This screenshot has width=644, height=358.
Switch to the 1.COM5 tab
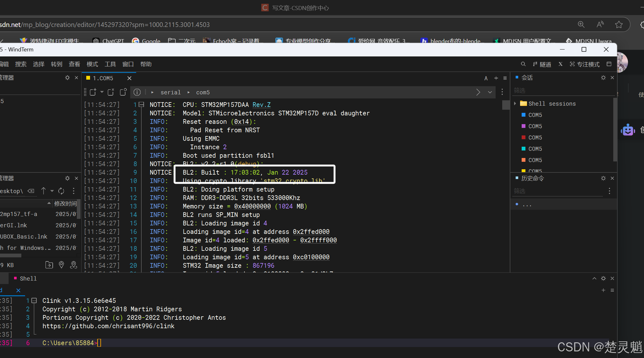coord(103,78)
